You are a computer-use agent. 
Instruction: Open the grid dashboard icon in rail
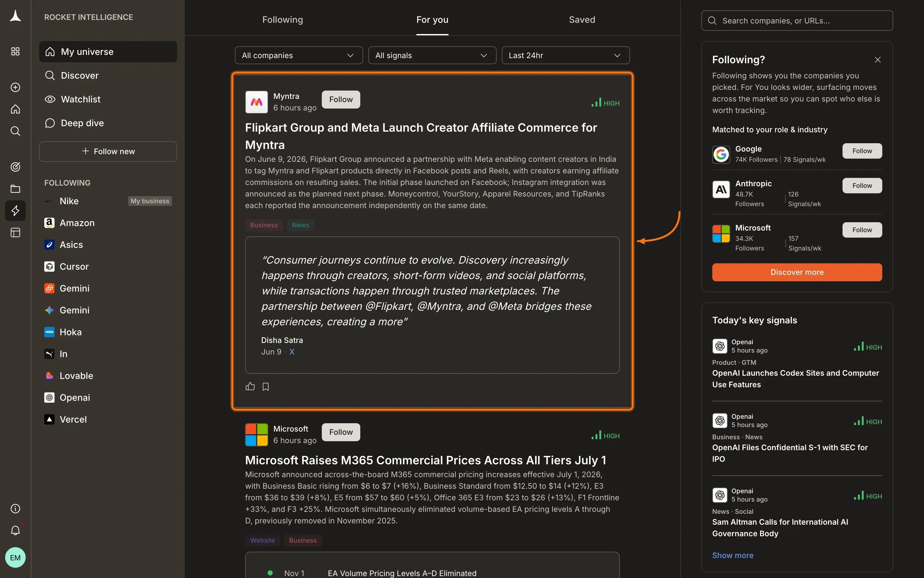[x=15, y=51]
